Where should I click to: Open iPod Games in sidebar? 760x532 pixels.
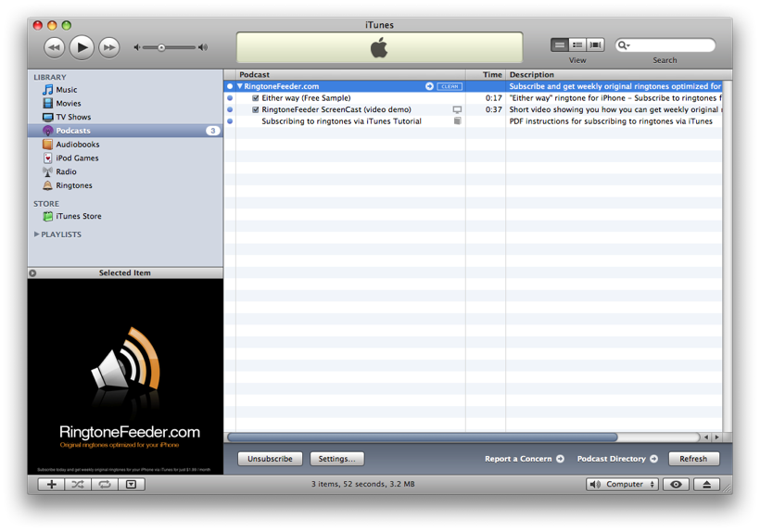click(x=77, y=158)
